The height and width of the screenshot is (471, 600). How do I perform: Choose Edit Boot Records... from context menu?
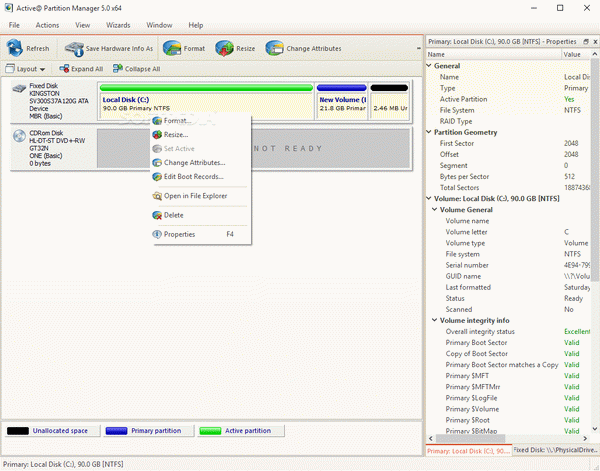(202, 177)
